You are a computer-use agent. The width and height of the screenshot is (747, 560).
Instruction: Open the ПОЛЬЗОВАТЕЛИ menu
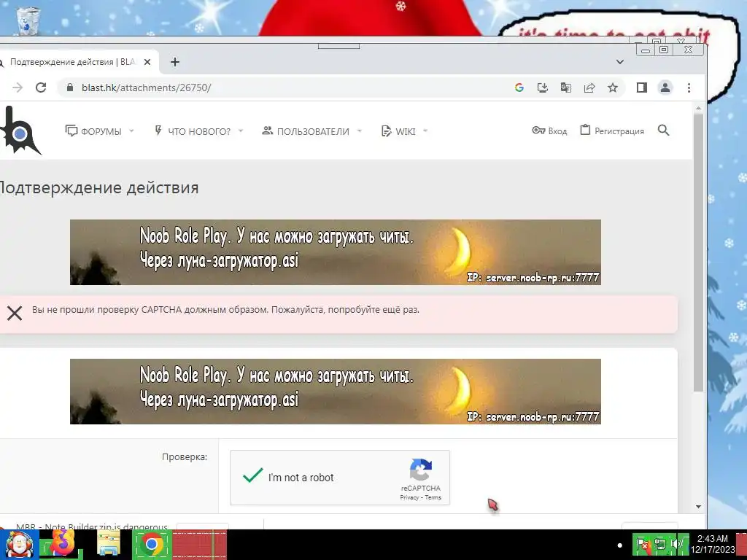click(x=306, y=131)
